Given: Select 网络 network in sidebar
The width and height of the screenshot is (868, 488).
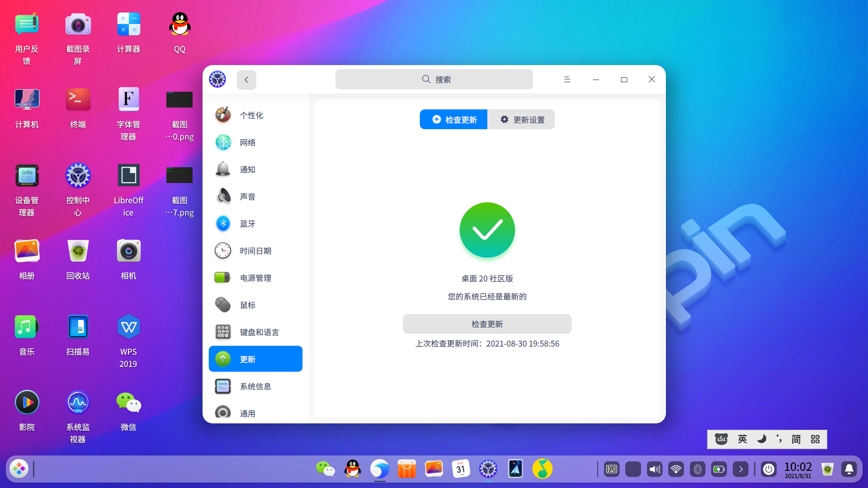Looking at the screenshot, I should point(247,142).
